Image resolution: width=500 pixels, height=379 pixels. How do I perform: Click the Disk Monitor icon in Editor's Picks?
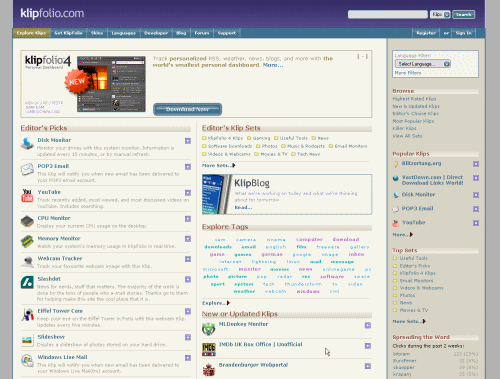27,144
